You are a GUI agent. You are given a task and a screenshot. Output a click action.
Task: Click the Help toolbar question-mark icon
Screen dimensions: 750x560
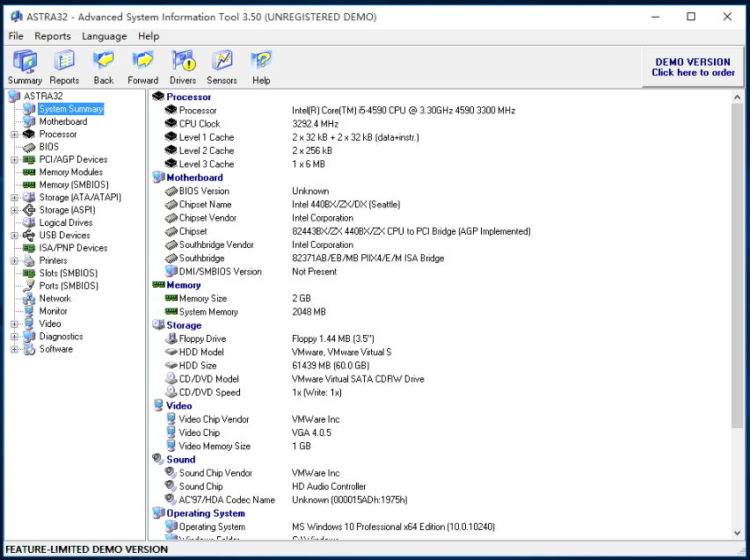[261, 62]
